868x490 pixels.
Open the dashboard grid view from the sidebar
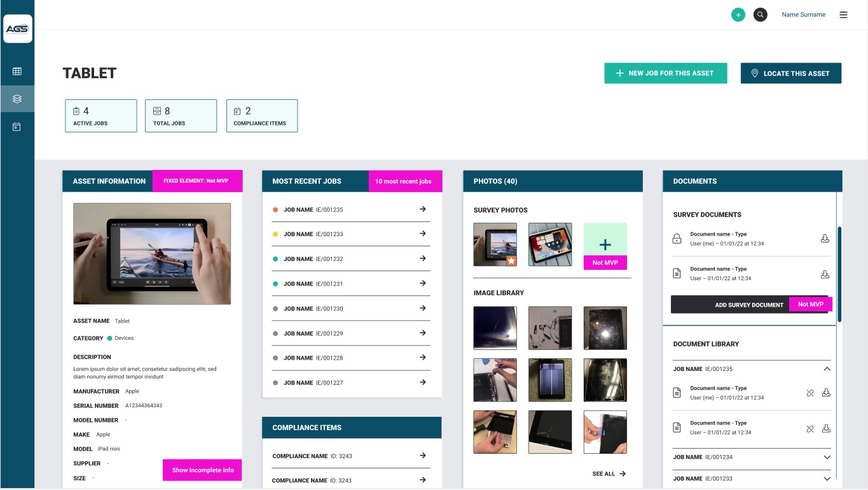coord(17,72)
